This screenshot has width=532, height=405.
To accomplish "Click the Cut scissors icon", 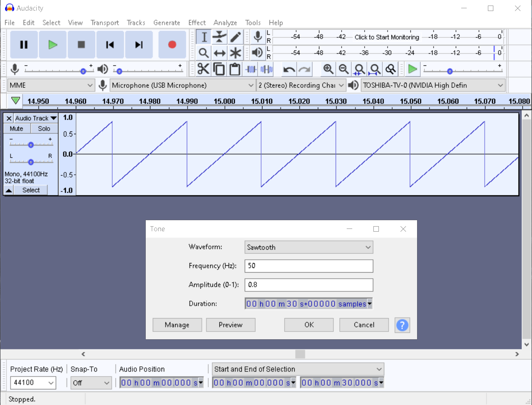I will [x=203, y=69].
